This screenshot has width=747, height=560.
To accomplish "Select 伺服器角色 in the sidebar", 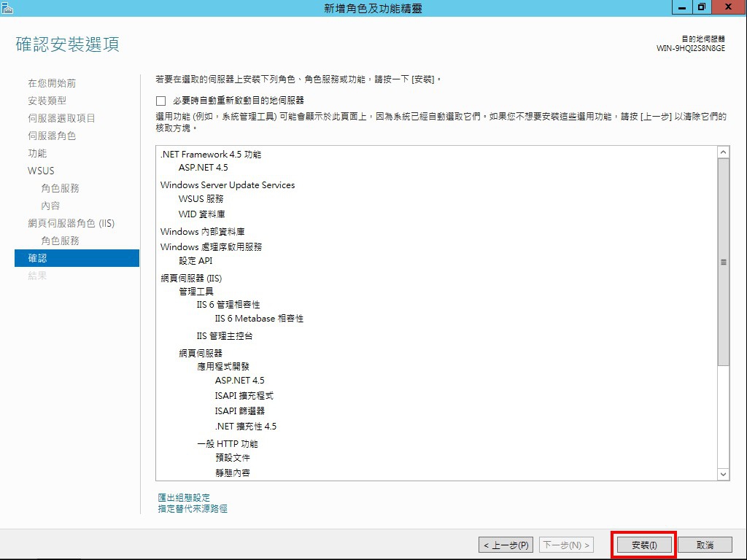I will tap(52, 136).
